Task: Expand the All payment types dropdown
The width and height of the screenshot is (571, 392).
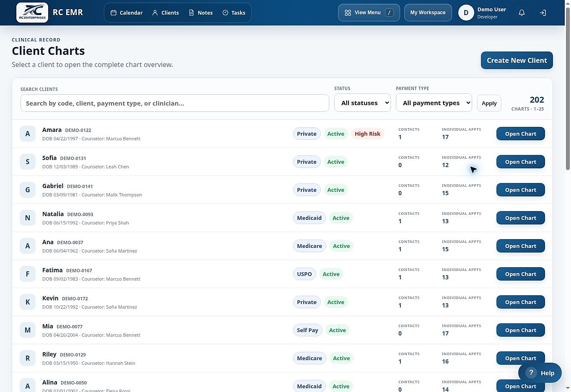Action: 434,103
